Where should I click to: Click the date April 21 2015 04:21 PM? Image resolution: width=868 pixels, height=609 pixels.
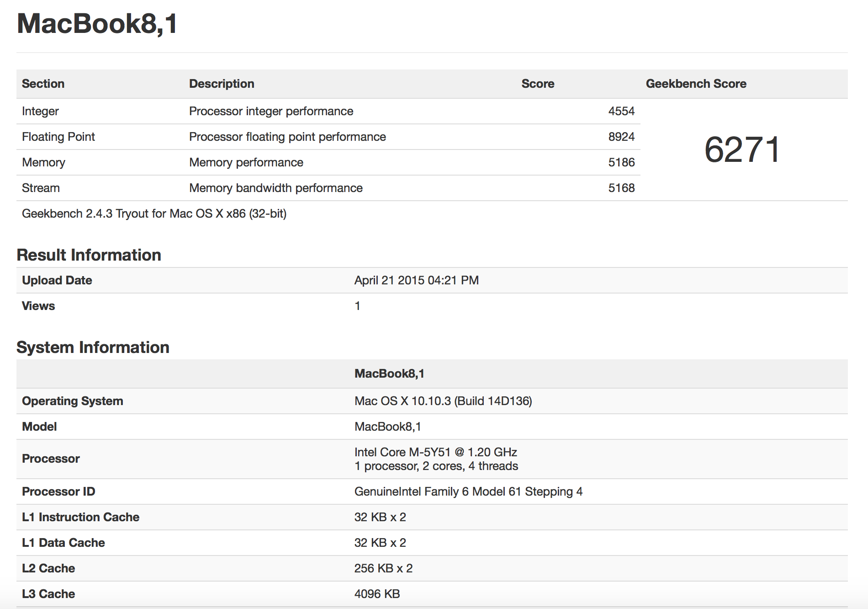point(416,280)
